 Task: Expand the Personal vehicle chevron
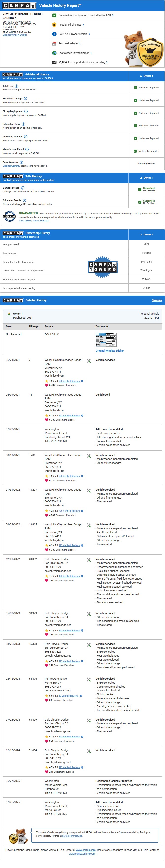coord(80,44)
